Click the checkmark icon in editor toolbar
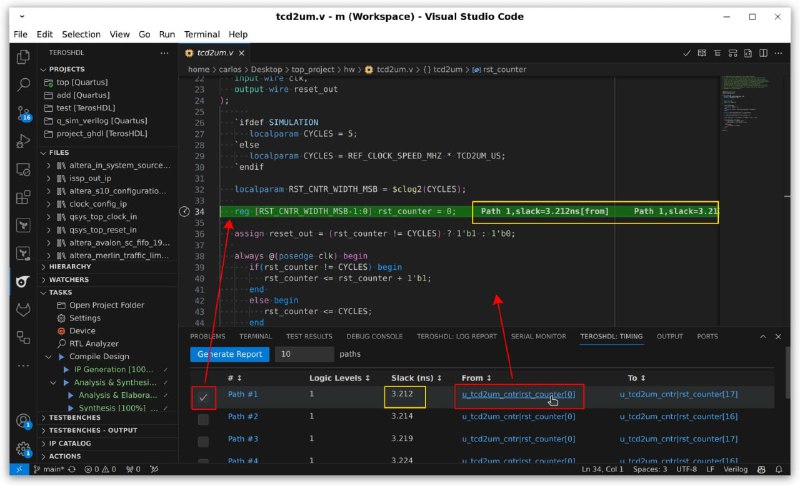The height and width of the screenshot is (486, 800). pyautogui.click(x=687, y=53)
